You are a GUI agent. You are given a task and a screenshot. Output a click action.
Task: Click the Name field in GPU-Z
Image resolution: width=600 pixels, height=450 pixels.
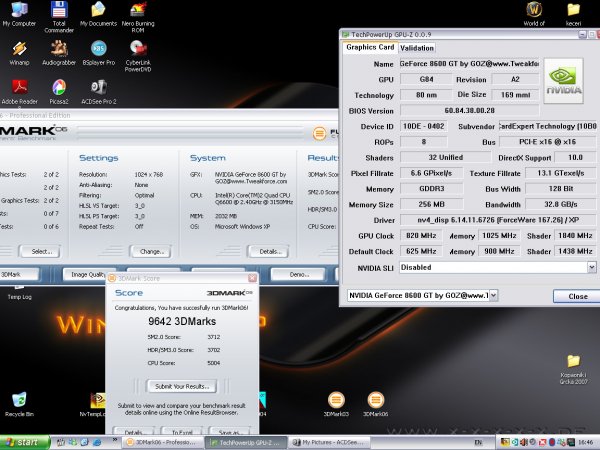470,64
